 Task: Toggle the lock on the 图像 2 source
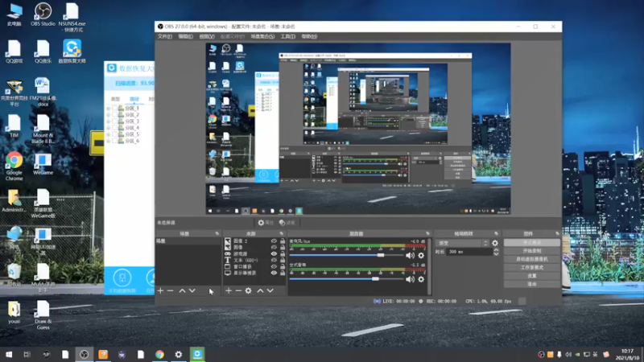pos(283,241)
